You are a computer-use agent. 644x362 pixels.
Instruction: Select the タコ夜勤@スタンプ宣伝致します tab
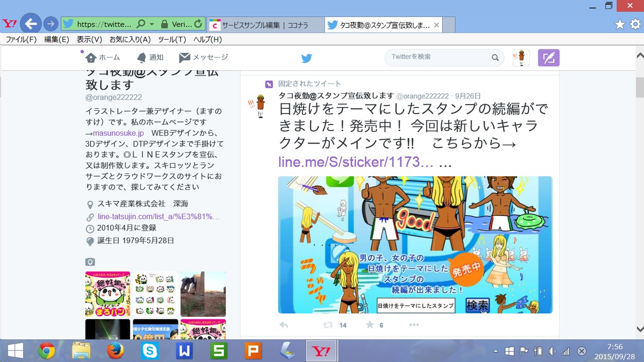pos(384,25)
